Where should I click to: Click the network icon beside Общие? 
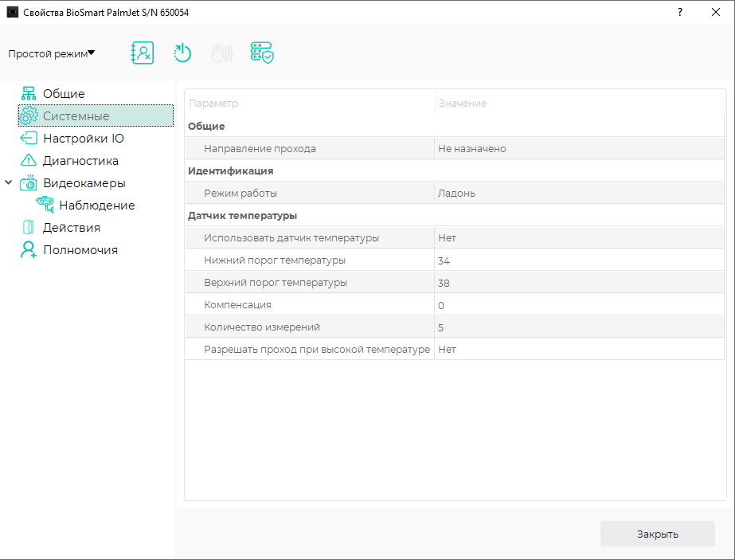tap(29, 93)
